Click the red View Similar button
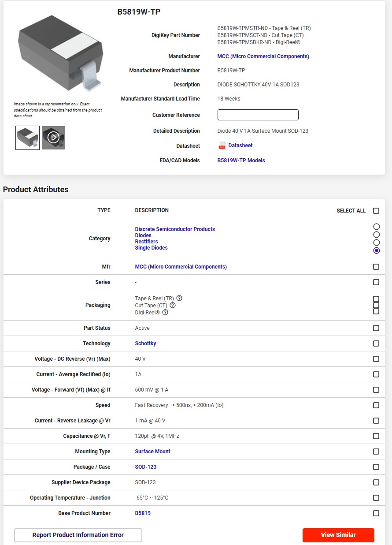The height and width of the screenshot is (545, 392). (338, 535)
